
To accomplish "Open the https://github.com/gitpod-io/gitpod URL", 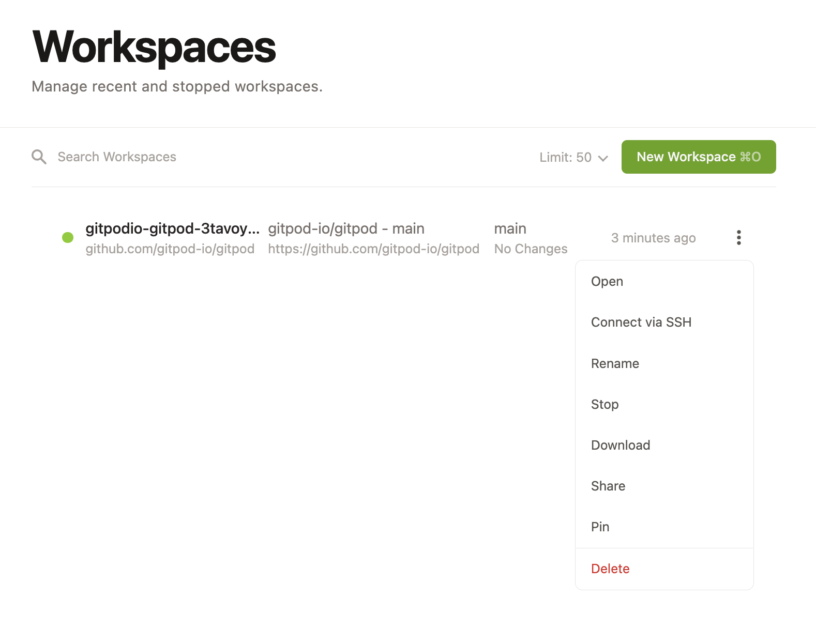I will (373, 249).
